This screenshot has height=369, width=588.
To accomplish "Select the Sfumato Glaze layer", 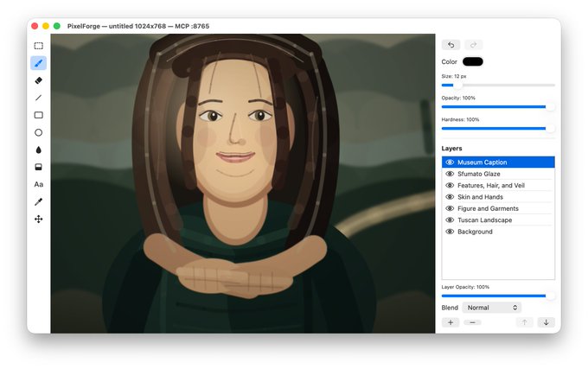I will (498, 174).
